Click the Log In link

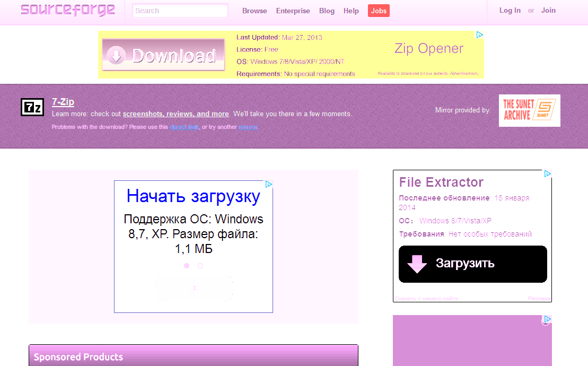(x=510, y=10)
